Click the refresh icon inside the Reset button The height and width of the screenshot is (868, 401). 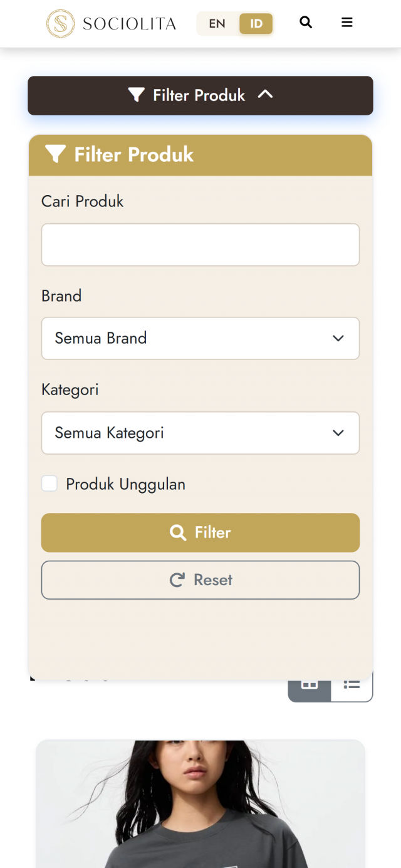177,580
